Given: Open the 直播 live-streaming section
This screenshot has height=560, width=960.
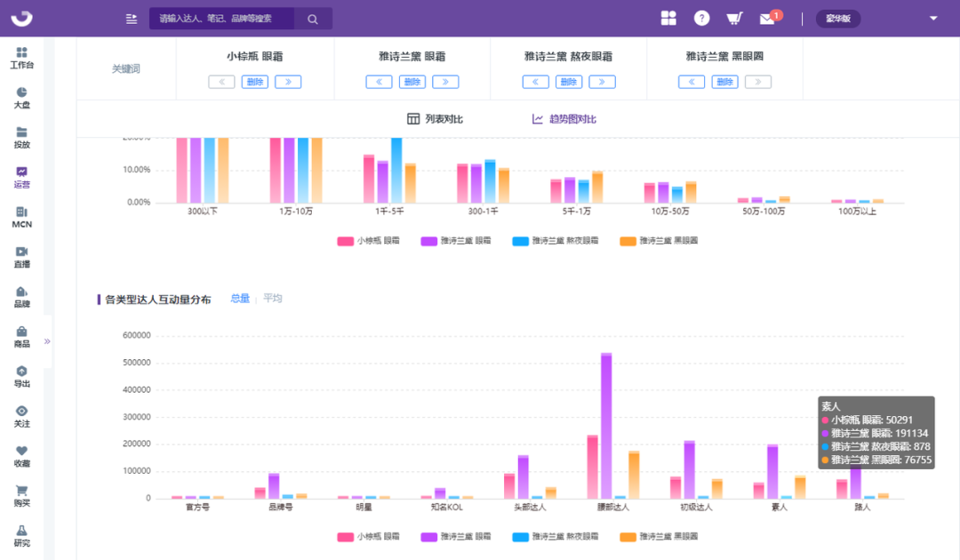Looking at the screenshot, I should (20, 258).
